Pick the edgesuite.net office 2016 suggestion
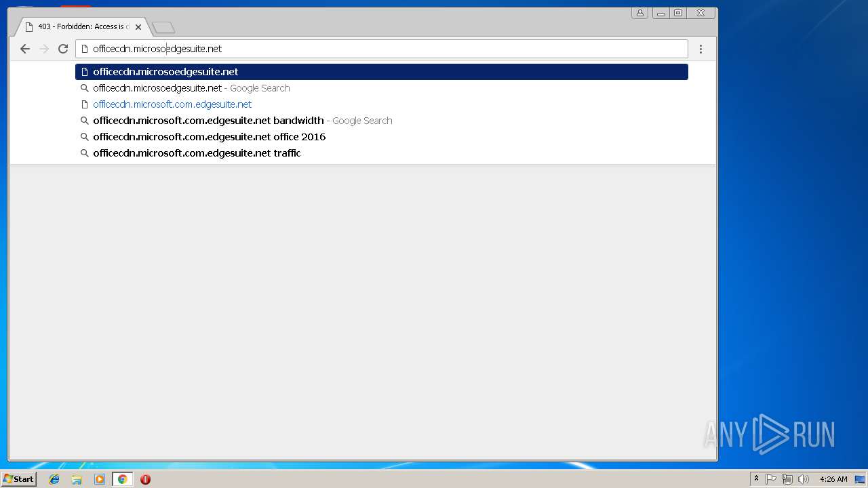Viewport: 868px width, 488px height. [x=382, y=137]
